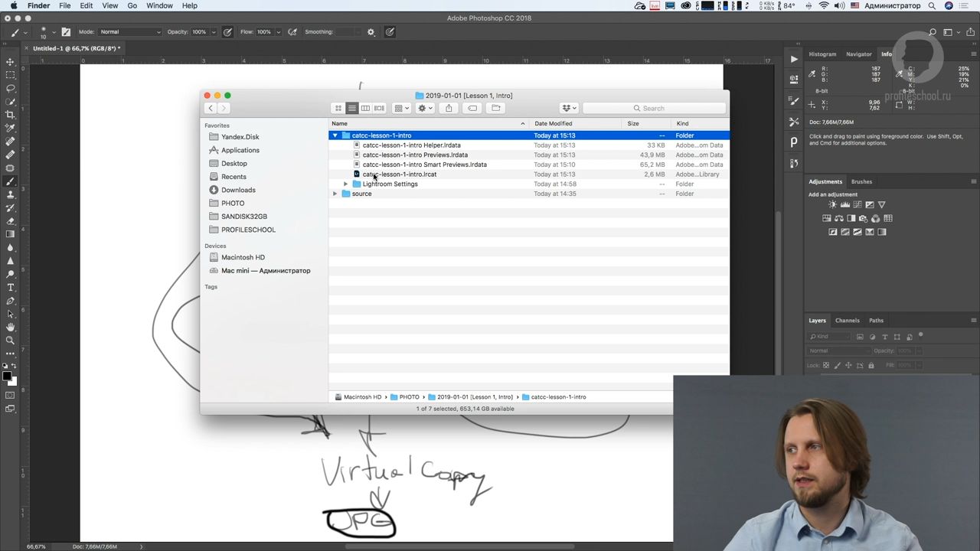Click PHOTO in the Finder path bar
The width and height of the screenshot is (980, 551).
[409, 397]
